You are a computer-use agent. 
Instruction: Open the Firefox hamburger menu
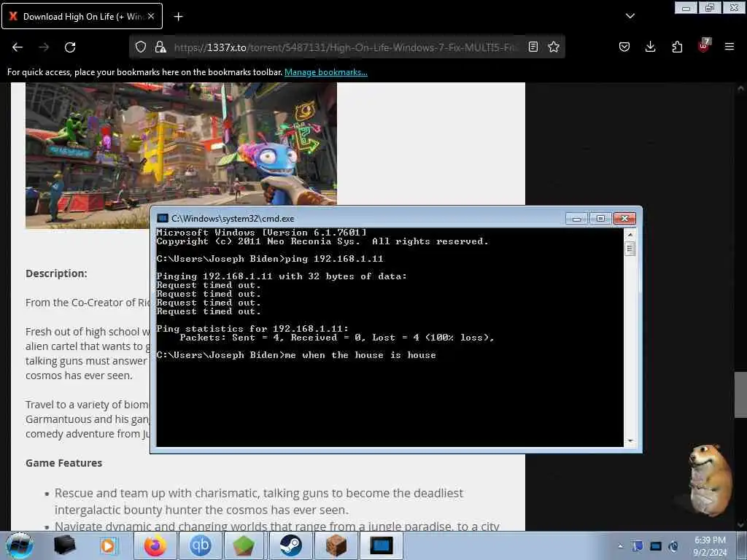(729, 47)
